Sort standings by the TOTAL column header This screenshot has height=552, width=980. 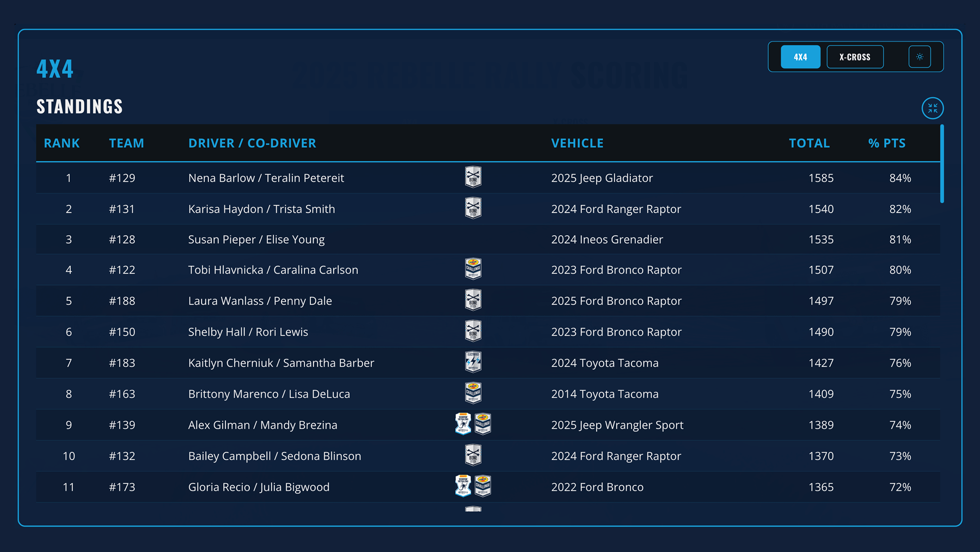(809, 143)
